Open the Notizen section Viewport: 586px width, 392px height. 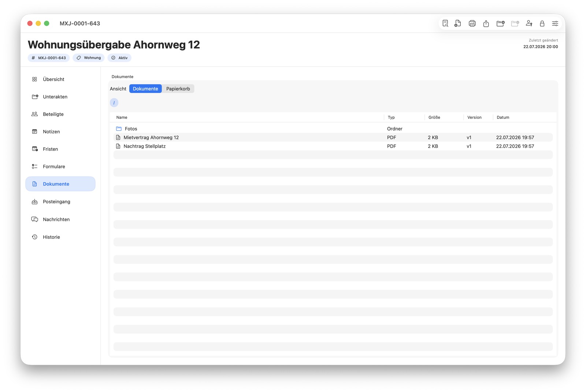pyautogui.click(x=60, y=132)
